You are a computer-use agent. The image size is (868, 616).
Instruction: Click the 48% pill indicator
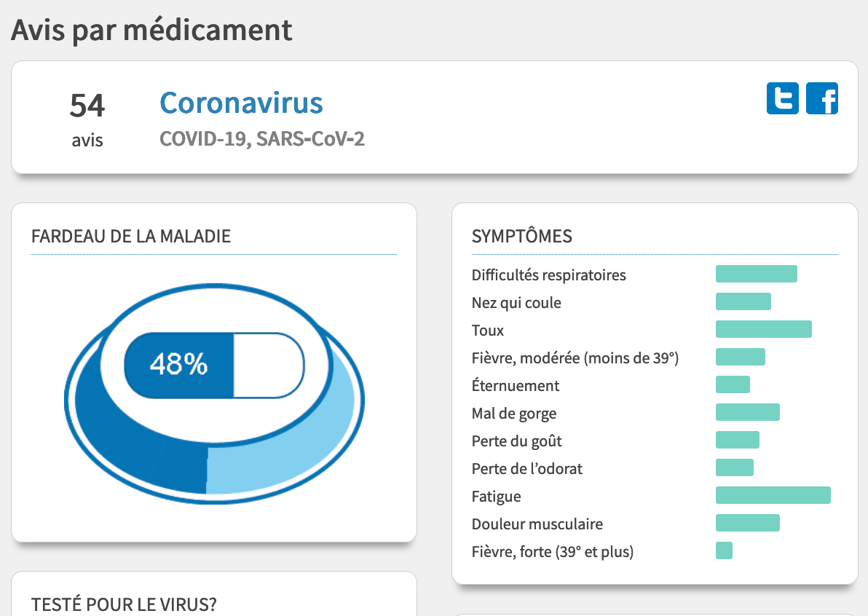pos(214,366)
